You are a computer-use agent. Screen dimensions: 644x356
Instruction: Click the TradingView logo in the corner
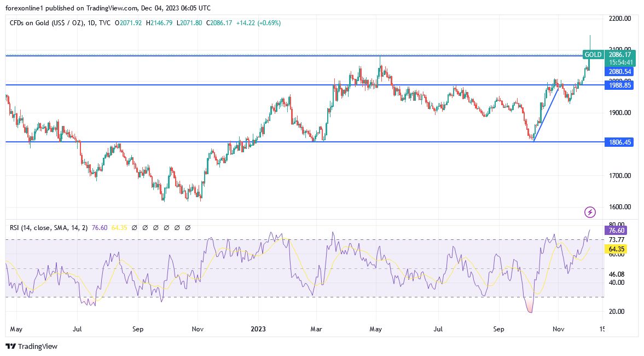[30, 347]
